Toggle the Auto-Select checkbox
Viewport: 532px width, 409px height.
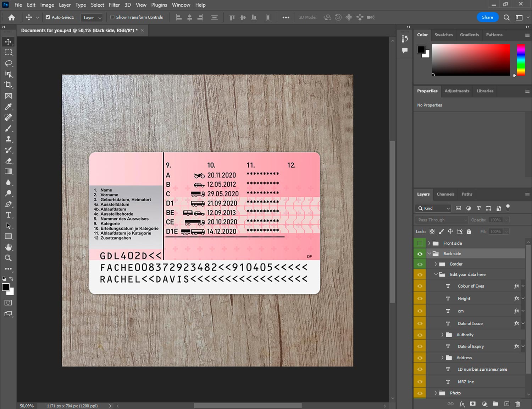point(48,17)
